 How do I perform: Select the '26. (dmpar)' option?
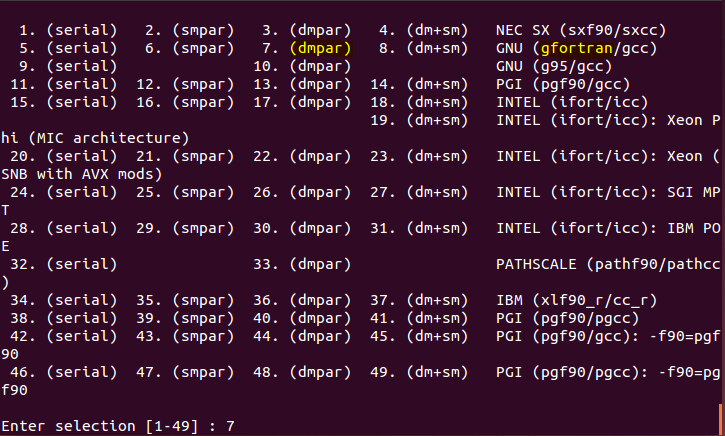[x=302, y=192]
